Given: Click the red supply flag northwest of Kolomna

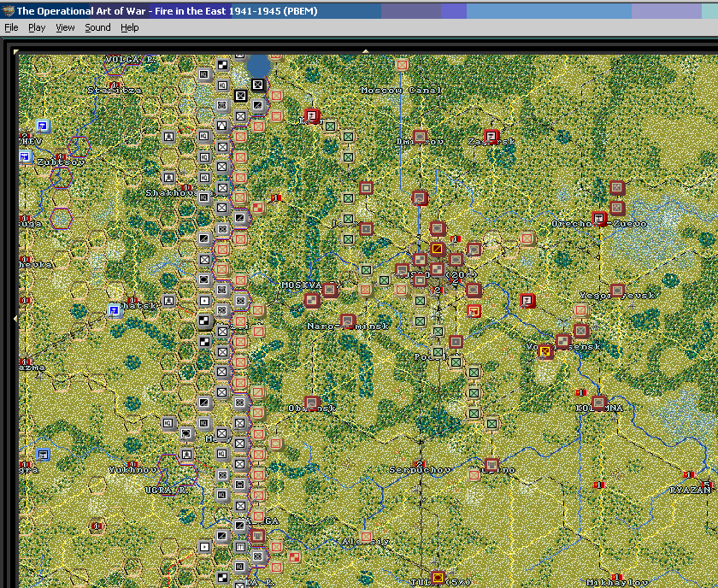Looking at the screenshot, I should click(581, 393).
